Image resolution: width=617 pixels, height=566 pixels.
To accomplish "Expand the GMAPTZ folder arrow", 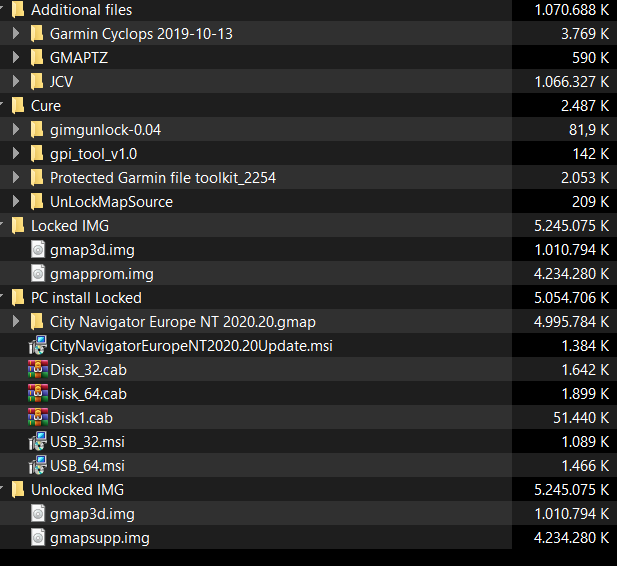I will [16, 57].
